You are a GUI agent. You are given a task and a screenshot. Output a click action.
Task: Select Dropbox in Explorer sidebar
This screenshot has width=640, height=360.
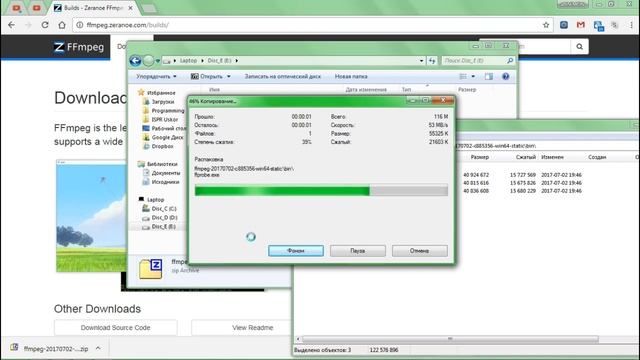pos(158,146)
